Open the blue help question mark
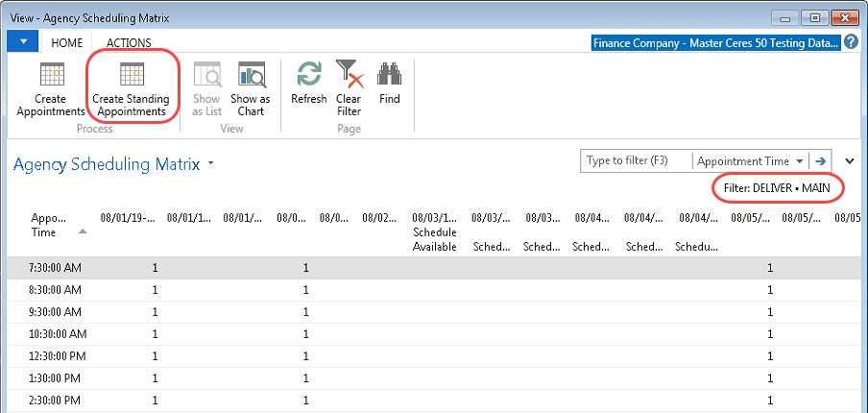 (x=851, y=43)
